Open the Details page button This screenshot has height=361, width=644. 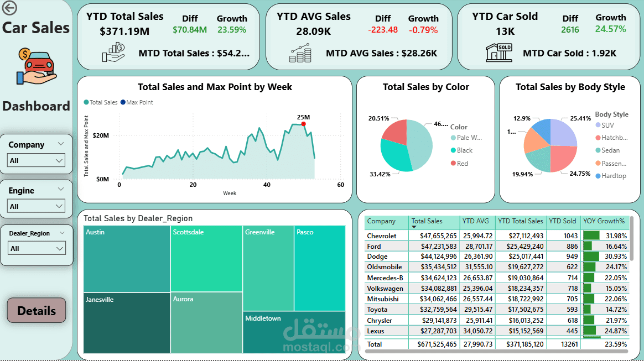pyautogui.click(x=37, y=310)
